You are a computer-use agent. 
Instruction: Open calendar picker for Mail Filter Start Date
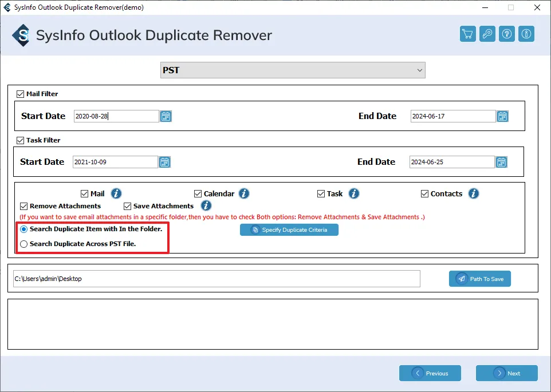[x=166, y=116]
